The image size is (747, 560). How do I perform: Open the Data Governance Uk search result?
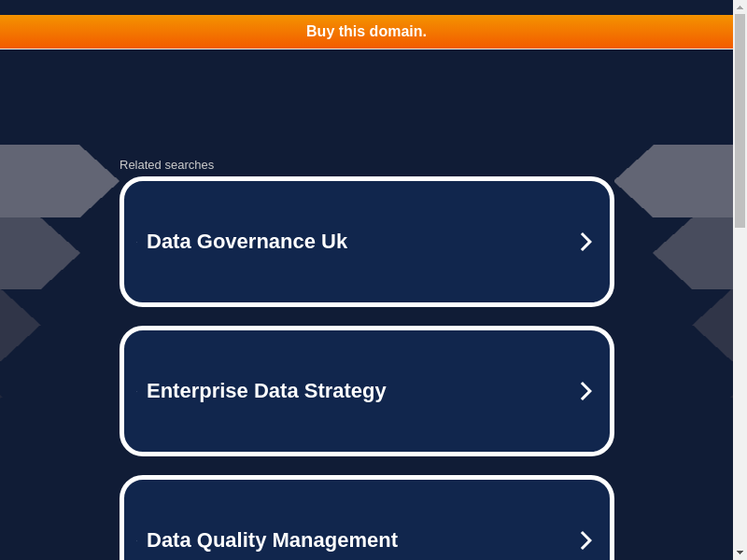point(247,242)
